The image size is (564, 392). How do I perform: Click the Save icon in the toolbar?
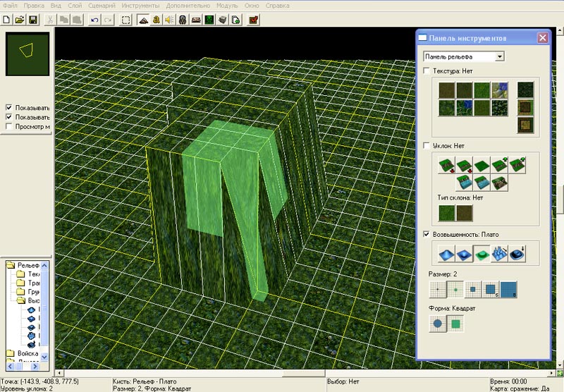(x=32, y=20)
